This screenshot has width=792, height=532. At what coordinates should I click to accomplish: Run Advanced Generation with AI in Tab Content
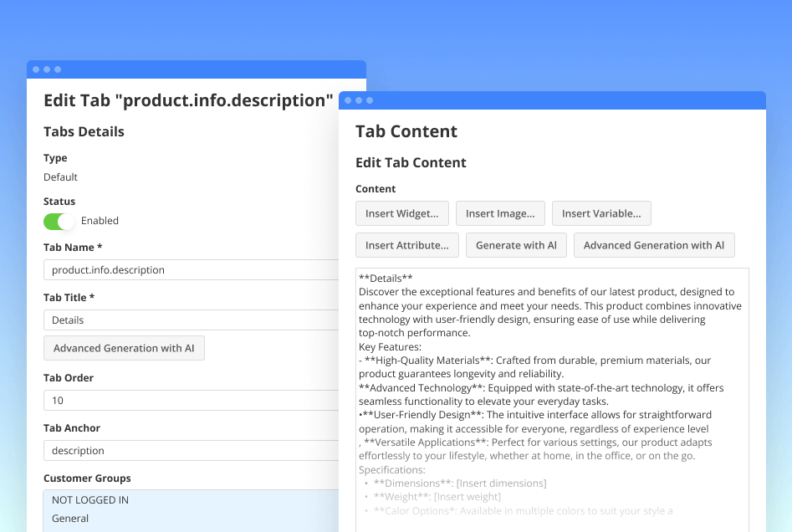pos(654,245)
